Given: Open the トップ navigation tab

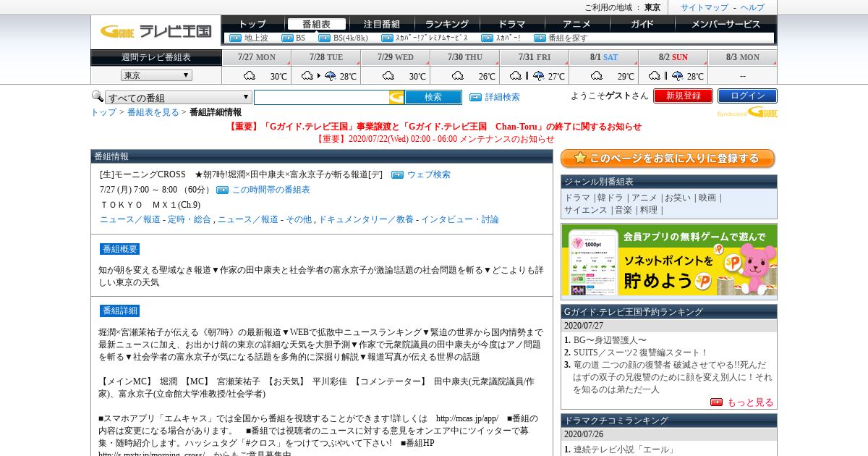Looking at the screenshot, I should click(252, 24).
